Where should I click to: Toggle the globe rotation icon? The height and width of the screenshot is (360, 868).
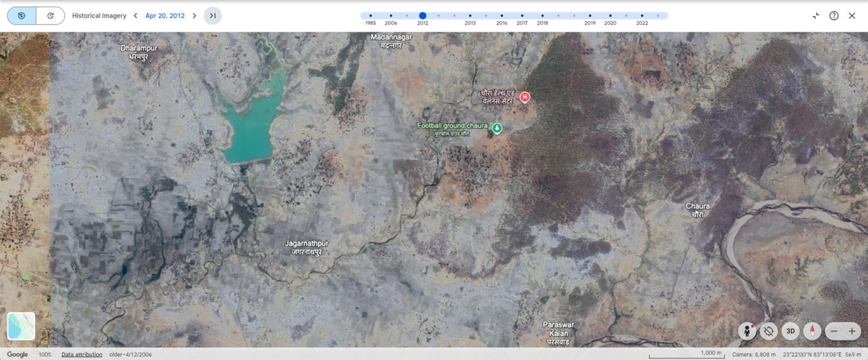(x=769, y=331)
